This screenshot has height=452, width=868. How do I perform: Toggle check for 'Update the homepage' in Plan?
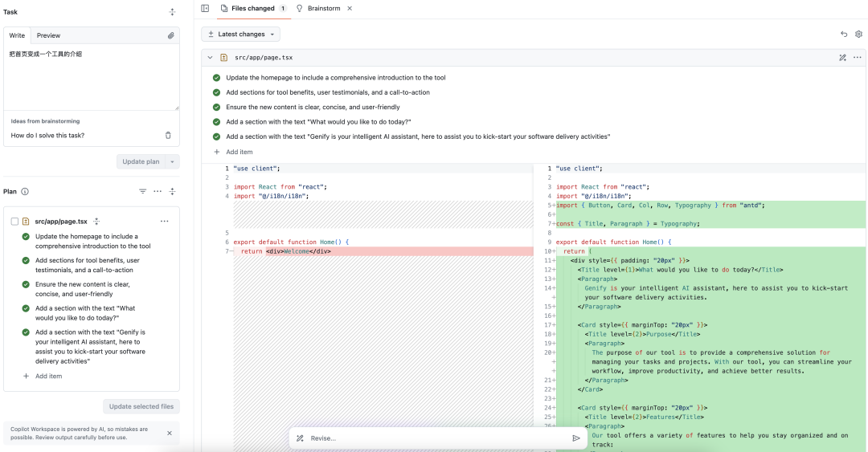[26, 236]
